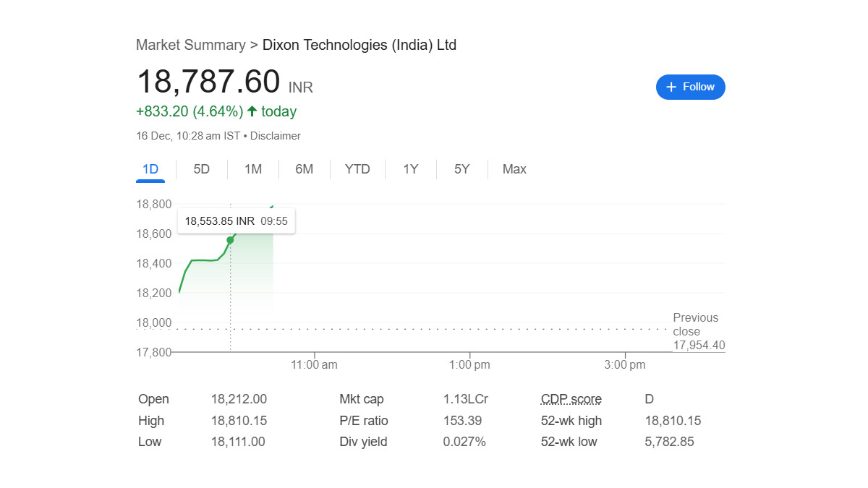
Task: Click the green up arrow beside today
Action: (x=252, y=111)
